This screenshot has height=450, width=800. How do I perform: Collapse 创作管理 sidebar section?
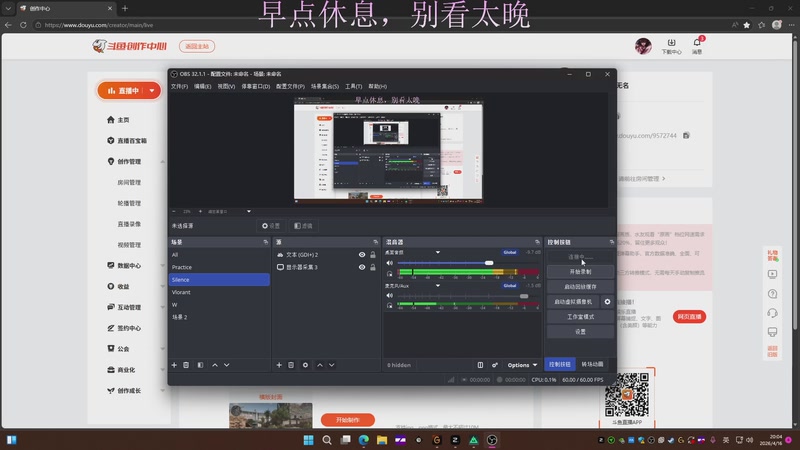(163, 162)
